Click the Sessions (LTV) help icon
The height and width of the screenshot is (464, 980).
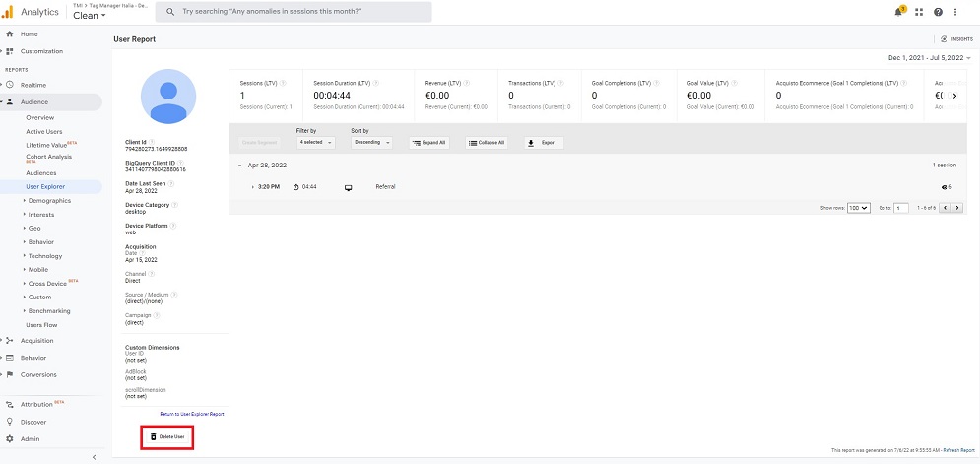pyautogui.click(x=283, y=83)
